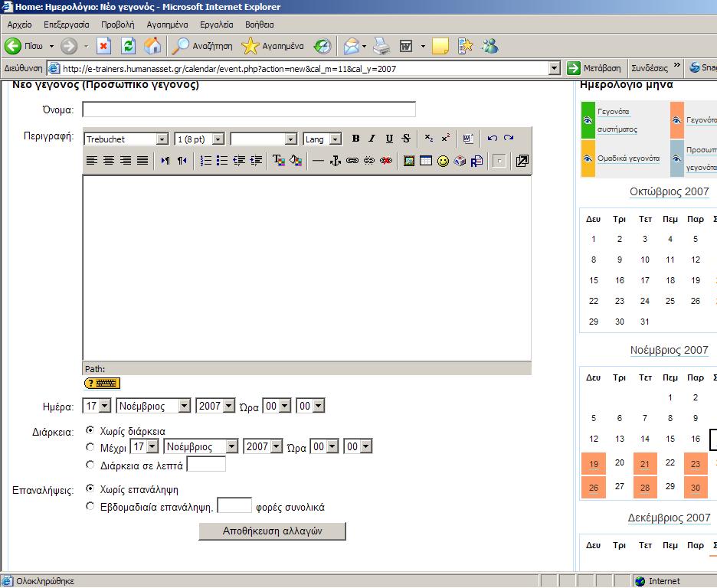Set right-to-left text direction

coord(182,160)
